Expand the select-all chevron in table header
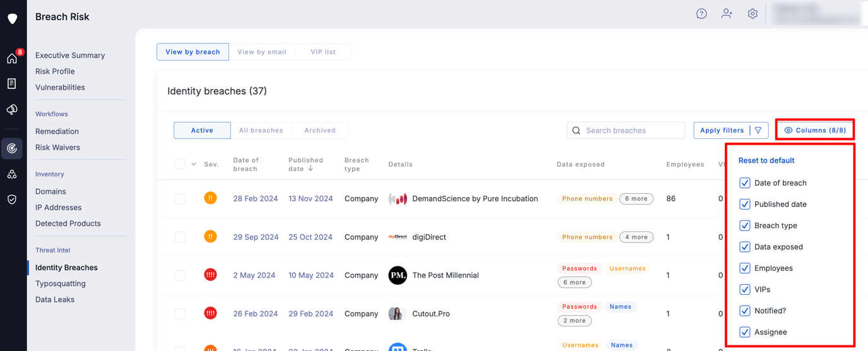This screenshot has width=868, height=351. click(194, 164)
